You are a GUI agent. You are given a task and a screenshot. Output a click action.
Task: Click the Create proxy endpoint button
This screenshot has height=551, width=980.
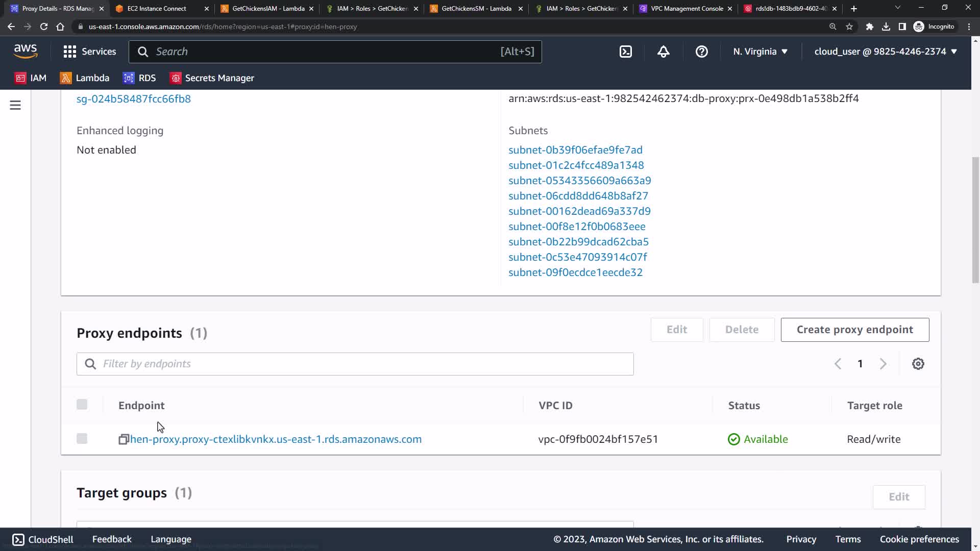coord(854,330)
